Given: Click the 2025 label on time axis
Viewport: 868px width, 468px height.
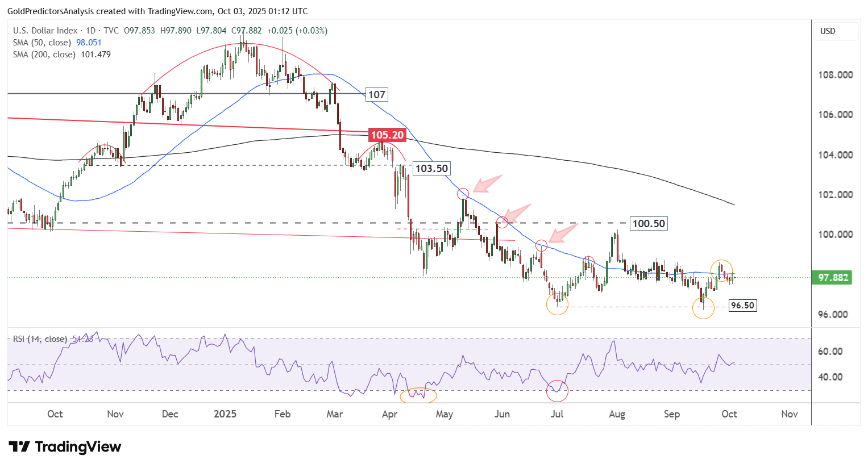Looking at the screenshot, I should 225,414.
